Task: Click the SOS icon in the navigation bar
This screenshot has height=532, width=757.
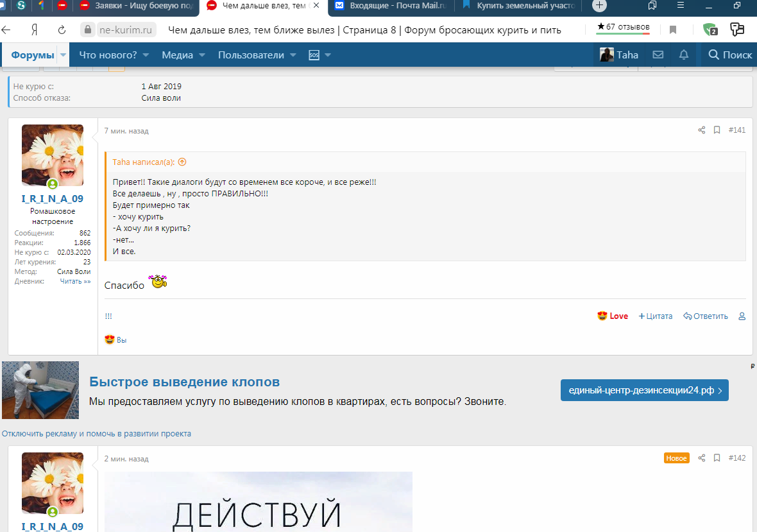Action: pyautogui.click(x=314, y=55)
